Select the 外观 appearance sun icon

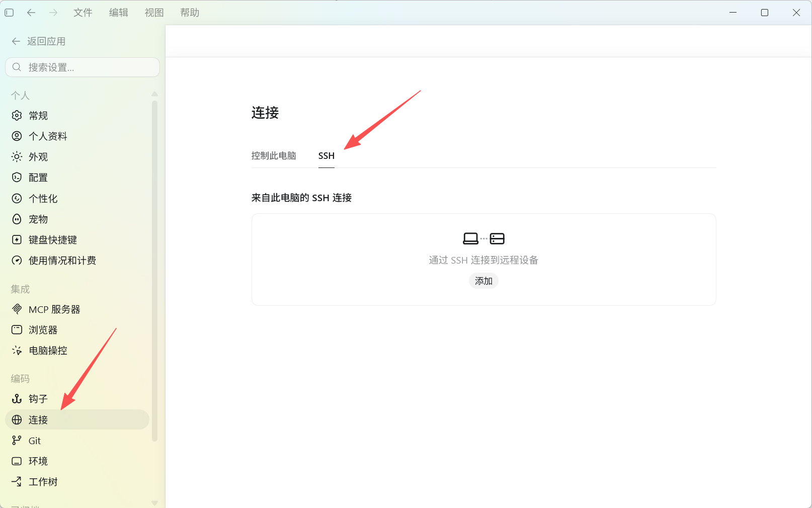[x=17, y=157]
